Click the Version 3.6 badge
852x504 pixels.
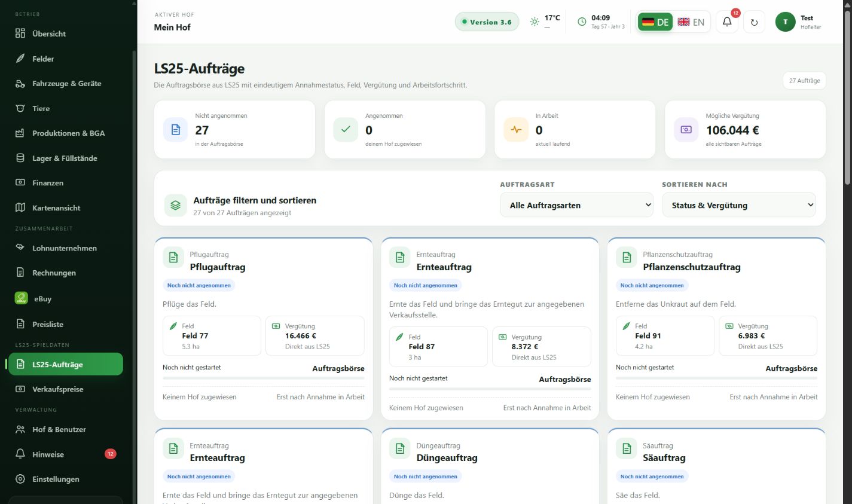coord(487,22)
